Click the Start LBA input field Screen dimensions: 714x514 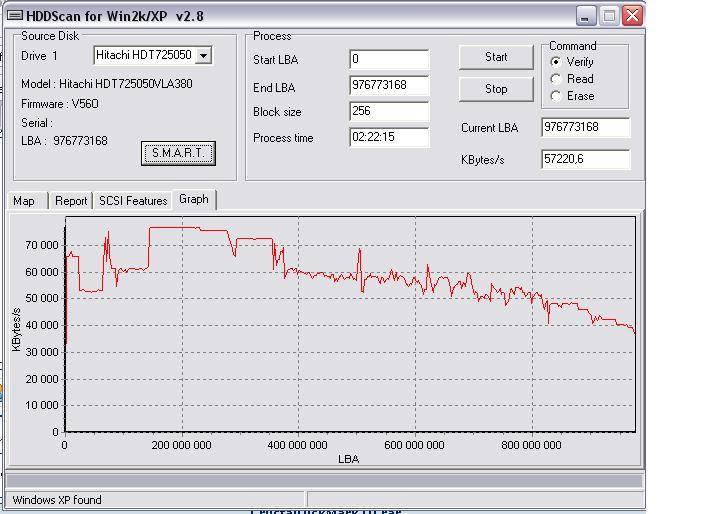389,59
